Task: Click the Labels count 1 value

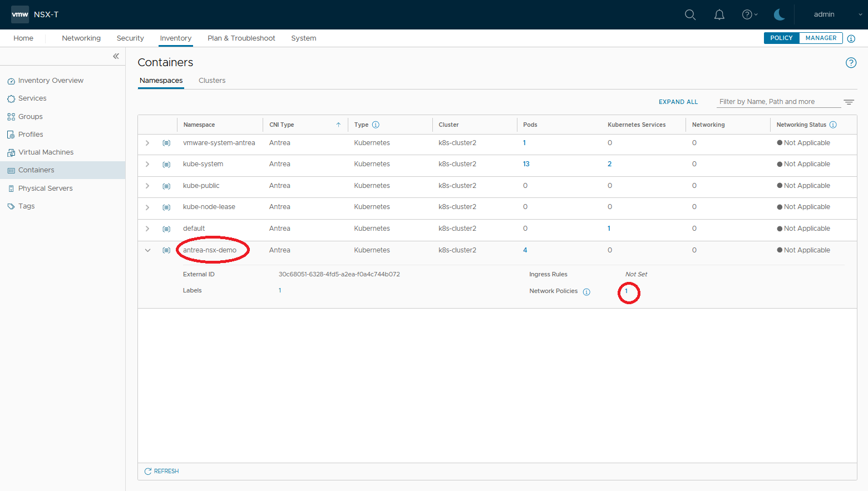Action: coord(280,290)
